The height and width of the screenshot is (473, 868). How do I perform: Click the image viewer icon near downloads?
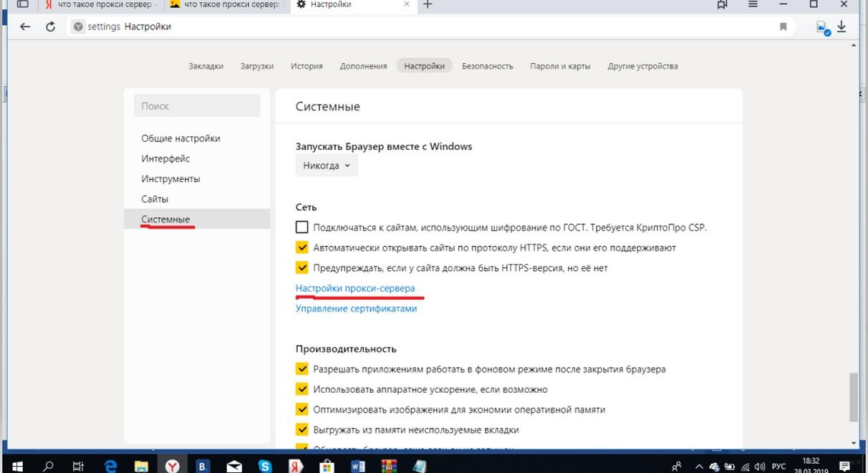click(x=823, y=27)
